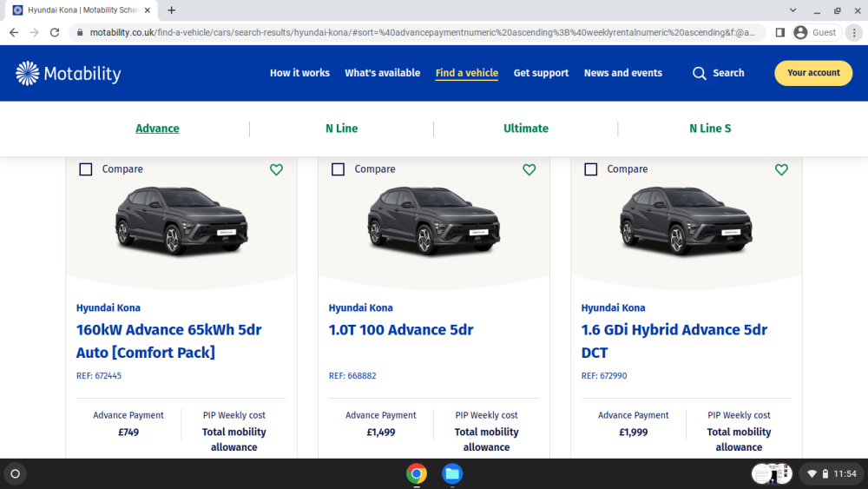Favourite the 1.6 GDi Hybrid Advance car
The width and height of the screenshot is (868, 489).
(x=781, y=169)
